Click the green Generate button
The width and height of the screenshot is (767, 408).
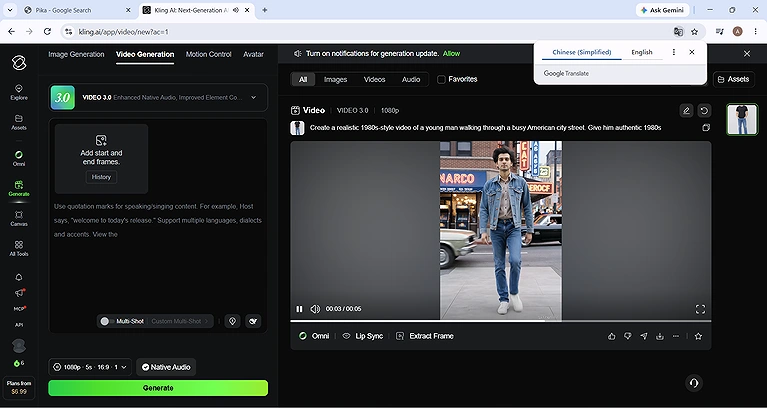coord(158,388)
